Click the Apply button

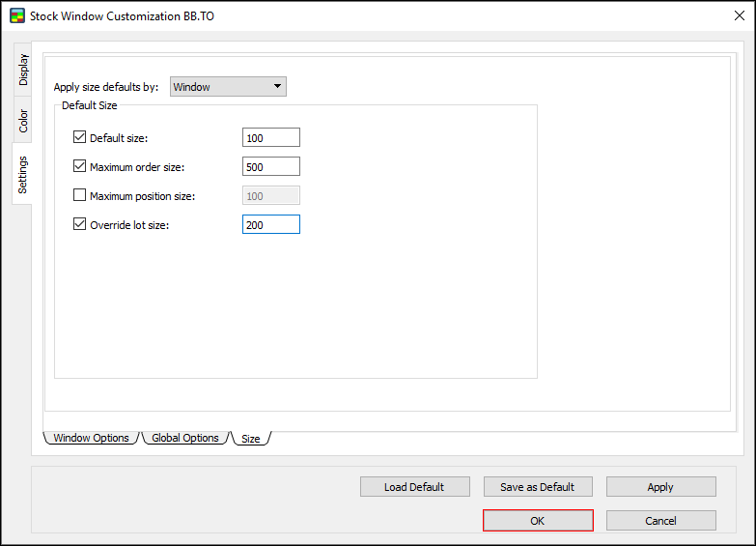[x=660, y=487]
